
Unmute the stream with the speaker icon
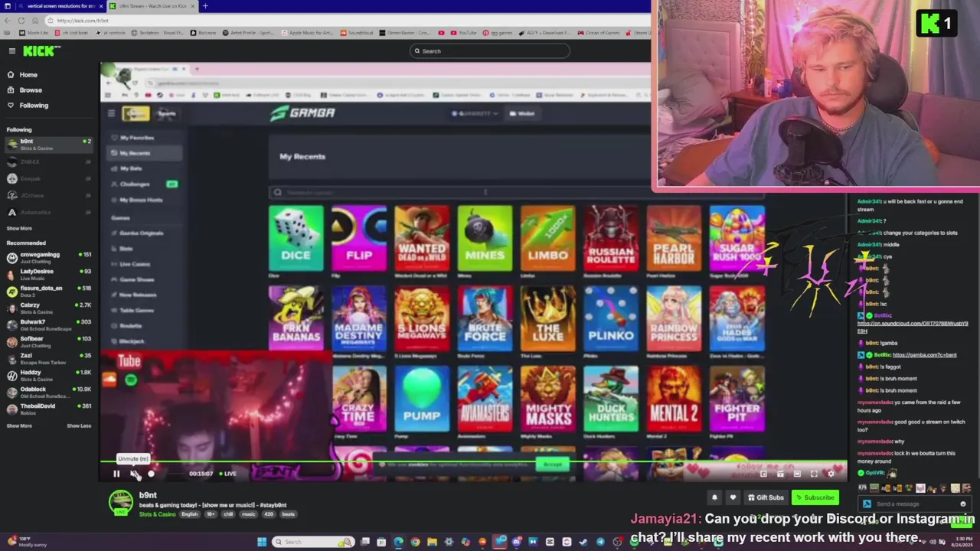(135, 474)
